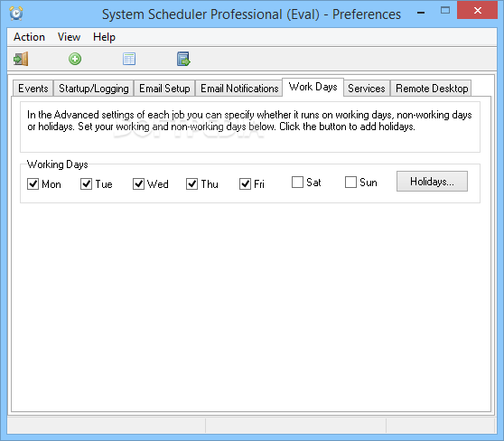504x441 pixels.
Task: Switch to the Events tab
Action: tap(33, 89)
